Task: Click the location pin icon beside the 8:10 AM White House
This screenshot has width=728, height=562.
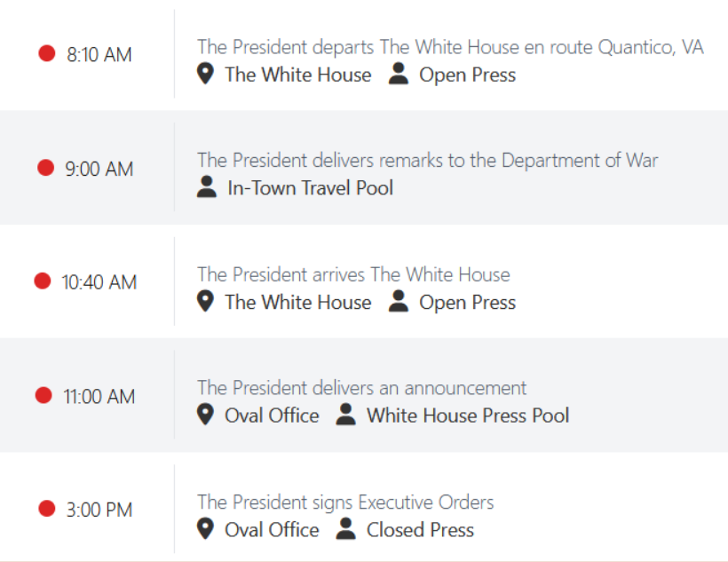Action: coord(205,75)
